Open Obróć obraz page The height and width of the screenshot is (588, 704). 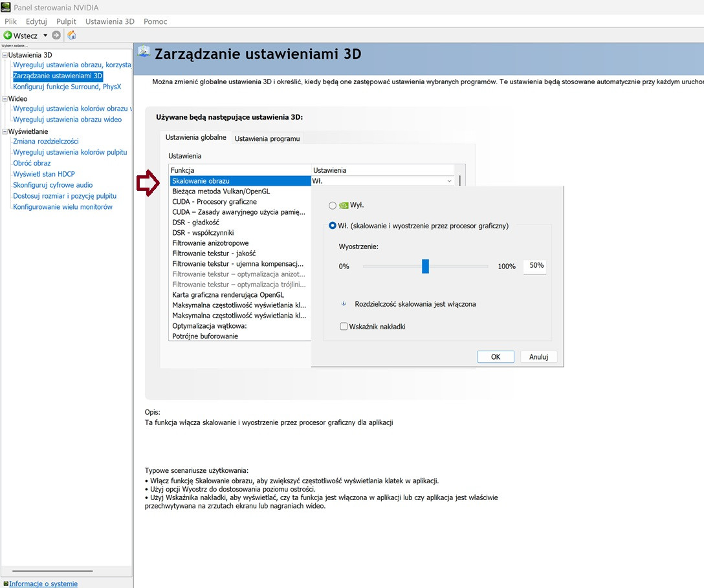[32, 164]
